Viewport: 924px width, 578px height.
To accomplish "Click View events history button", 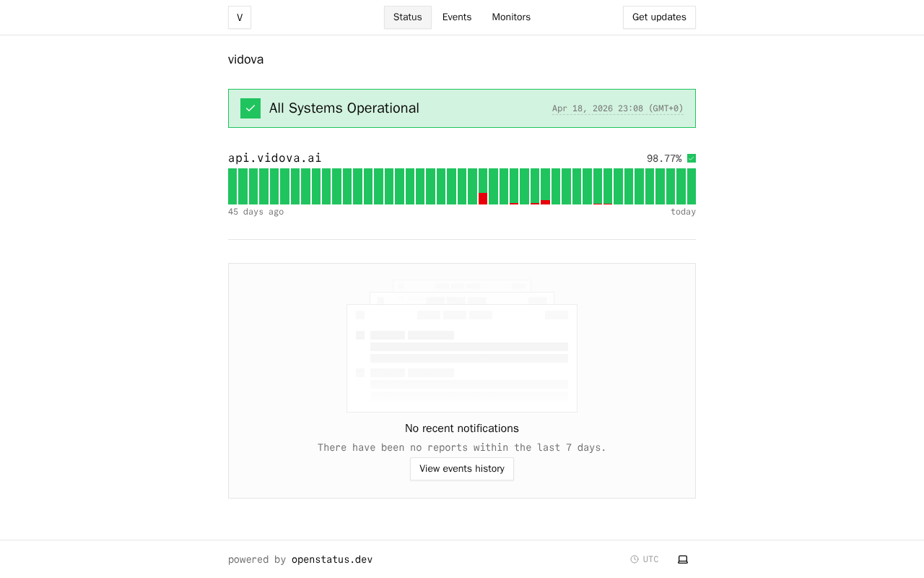I will (462, 469).
